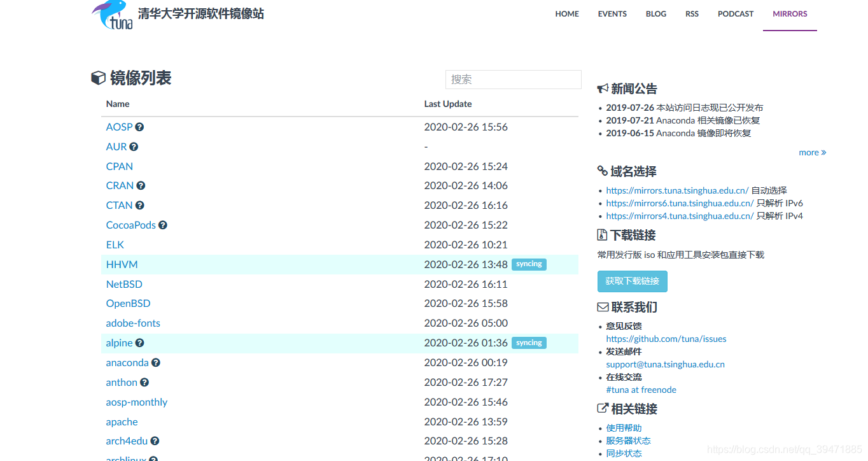Open the 同步状态 link
This screenshot has height=461, width=868.
(624, 454)
